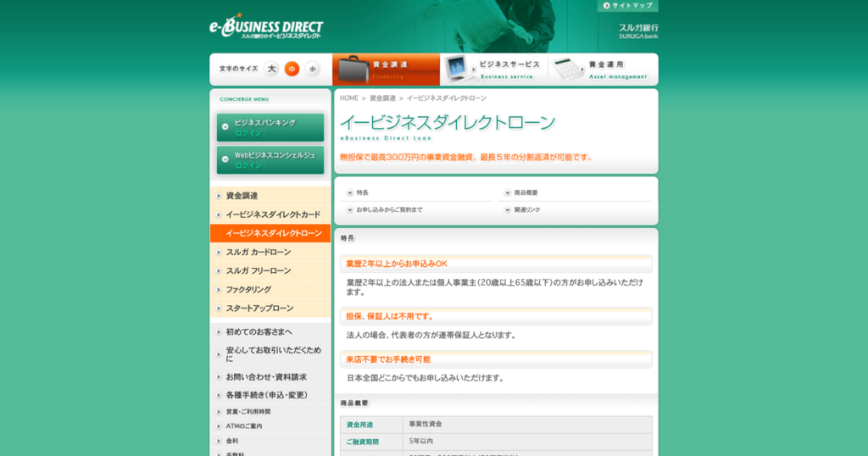Open 安心してお取引いただくために link

pos(270,354)
